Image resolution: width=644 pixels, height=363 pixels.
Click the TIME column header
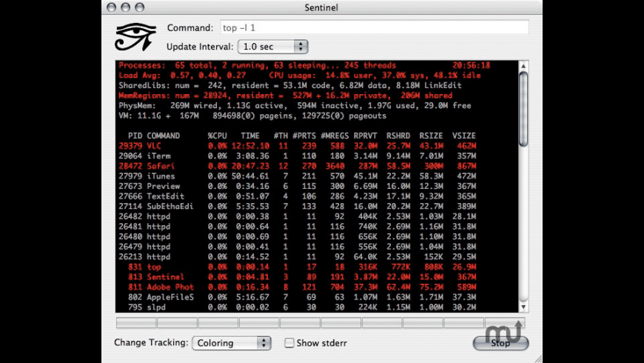pyautogui.click(x=250, y=136)
